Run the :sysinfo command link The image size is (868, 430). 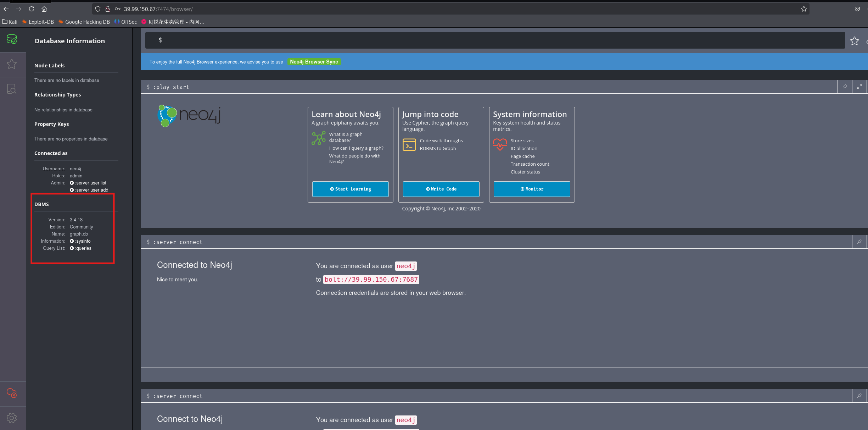[x=82, y=241]
